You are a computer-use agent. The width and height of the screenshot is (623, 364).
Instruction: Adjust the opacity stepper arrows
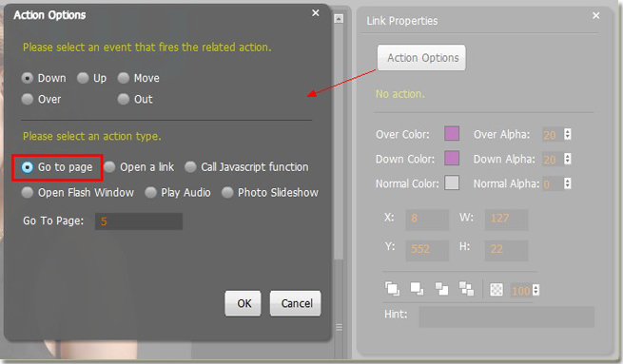(x=536, y=290)
